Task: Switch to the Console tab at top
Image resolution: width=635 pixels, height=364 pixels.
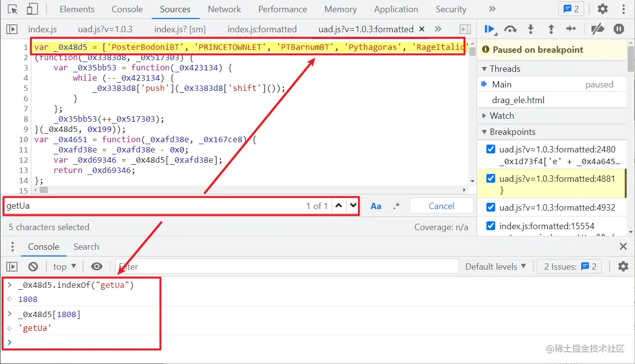Action: click(127, 9)
